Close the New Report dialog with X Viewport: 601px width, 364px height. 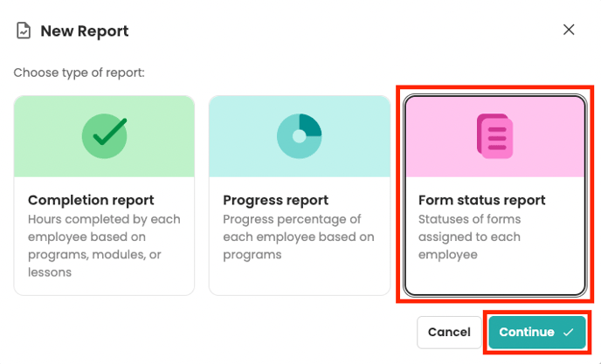coord(569,30)
